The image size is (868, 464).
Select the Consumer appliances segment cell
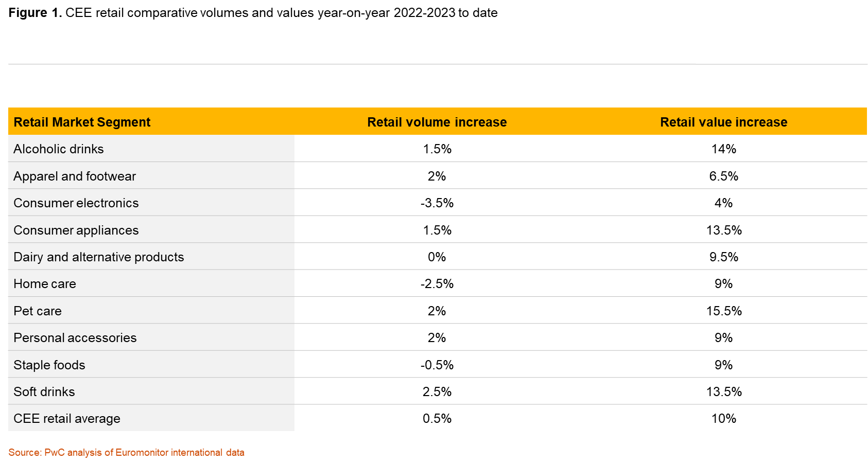76,230
